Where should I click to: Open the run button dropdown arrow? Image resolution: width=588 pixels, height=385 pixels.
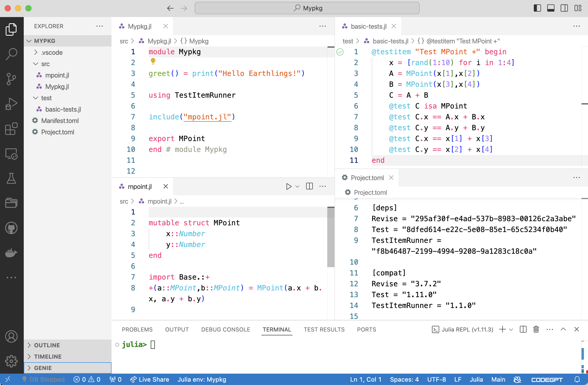pyautogui.click(x=297, y=186)
